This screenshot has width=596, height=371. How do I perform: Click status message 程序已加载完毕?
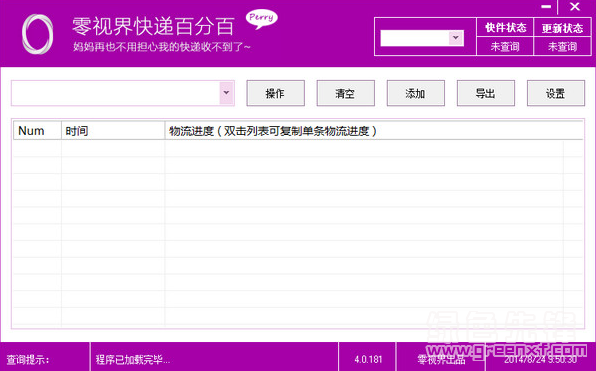pos(133,359)
